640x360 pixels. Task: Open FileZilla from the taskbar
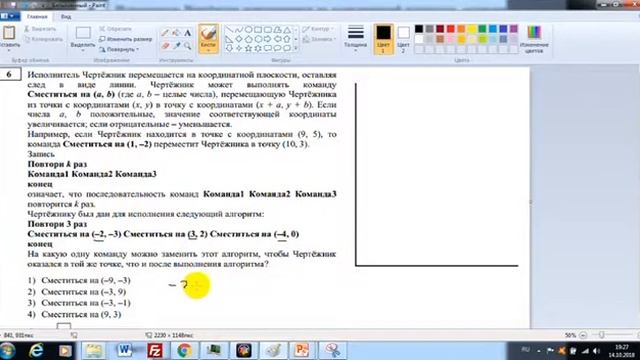(x=155, y=351)
